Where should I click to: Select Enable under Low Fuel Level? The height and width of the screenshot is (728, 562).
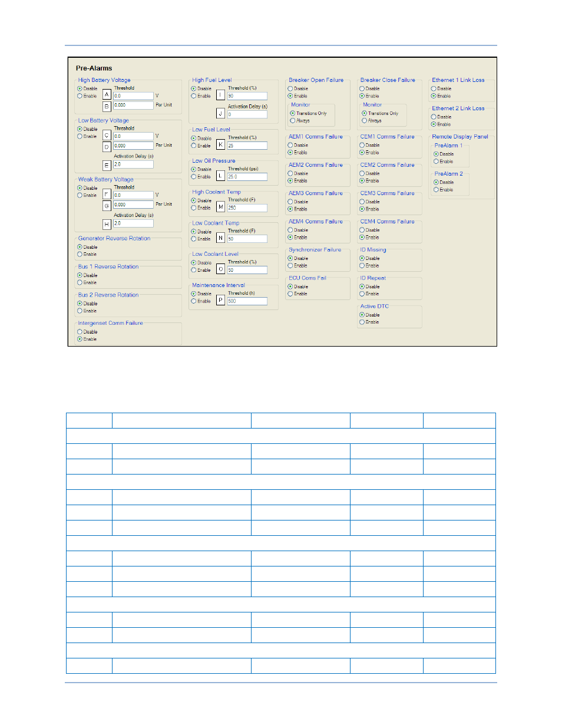tap(193, 146)
